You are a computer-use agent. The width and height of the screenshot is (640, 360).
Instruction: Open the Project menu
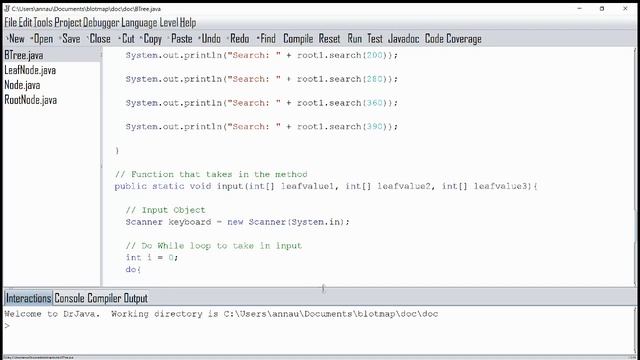(x=68, y=22)
